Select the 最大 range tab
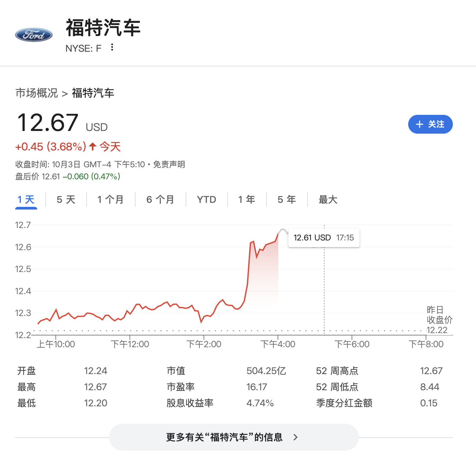This screenshot has height=454, width=476. click(328, 200)
